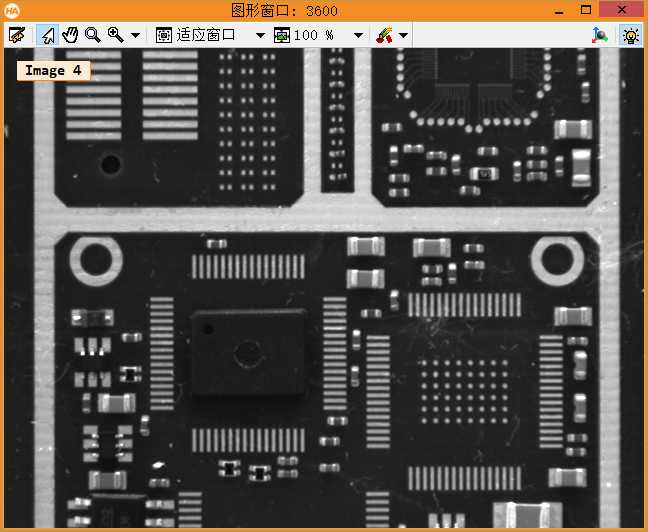
Task: Click the colored output settings icon
Action: coord(384,35)
